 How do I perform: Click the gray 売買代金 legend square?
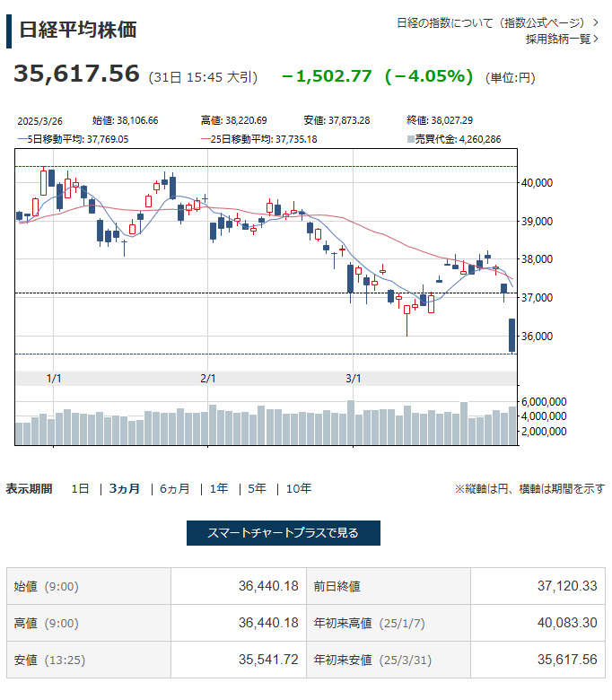[410, 139]
